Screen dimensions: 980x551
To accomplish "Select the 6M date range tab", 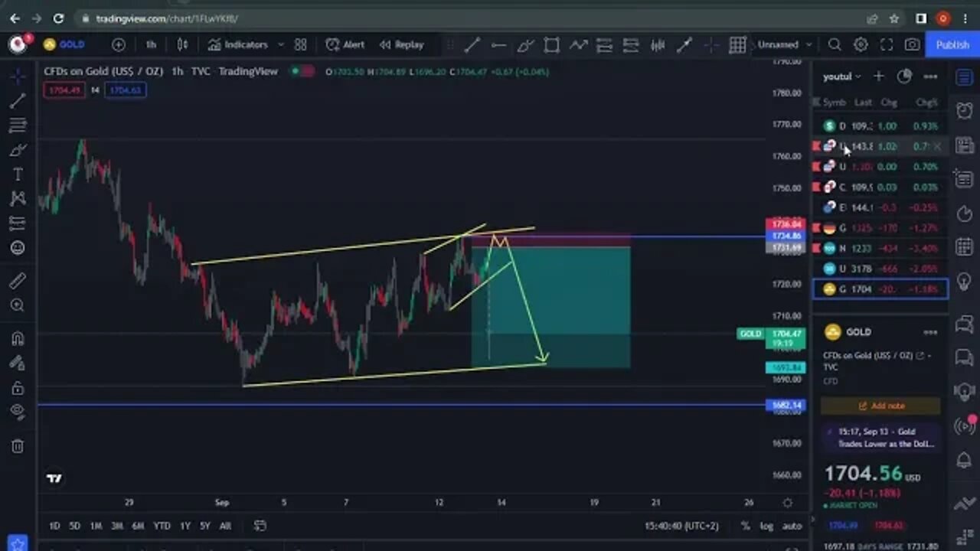I will (138, 526).
